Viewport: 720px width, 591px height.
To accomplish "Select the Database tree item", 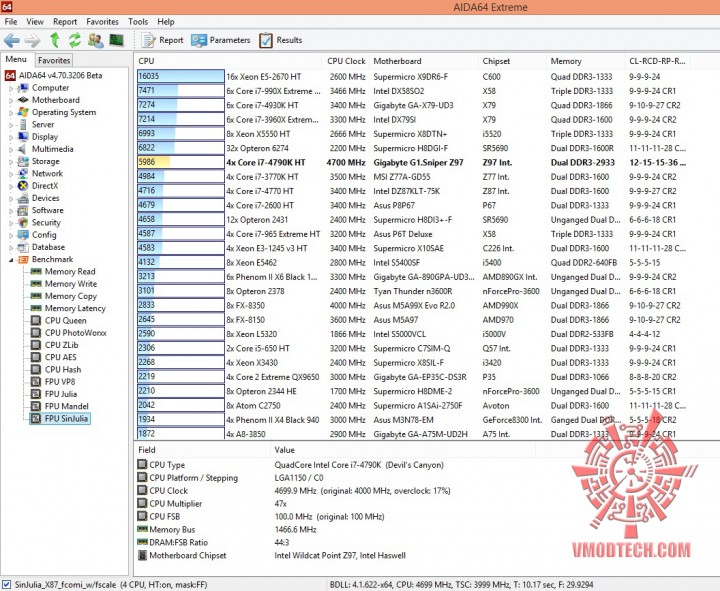I will (x=48, y=247).
